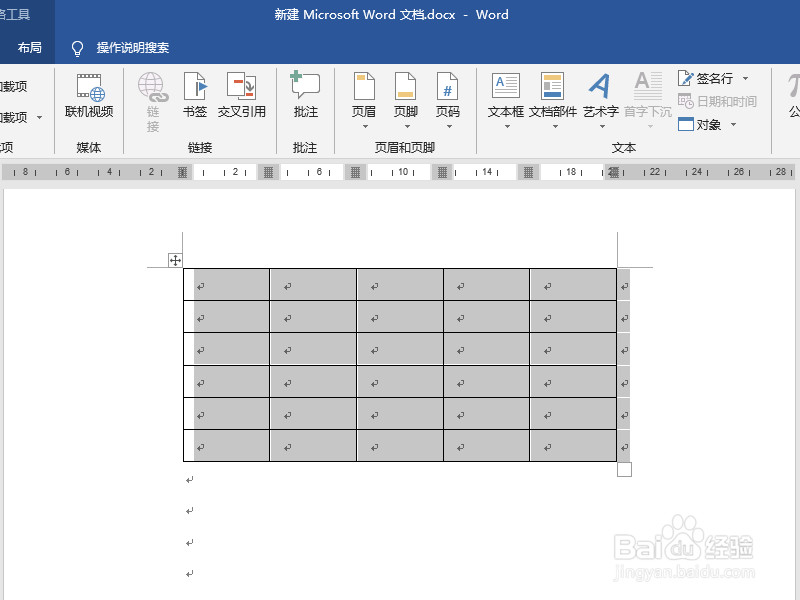Expand the Header (页眉) dropdown arrow
The image size is (800, 600).
pyautogui.click(x=365, y=127)
